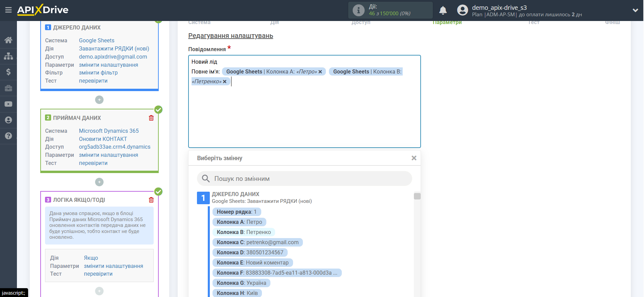Select variable Колонка A: Петро
Screen dimensions: 644x297
point(239,222)
